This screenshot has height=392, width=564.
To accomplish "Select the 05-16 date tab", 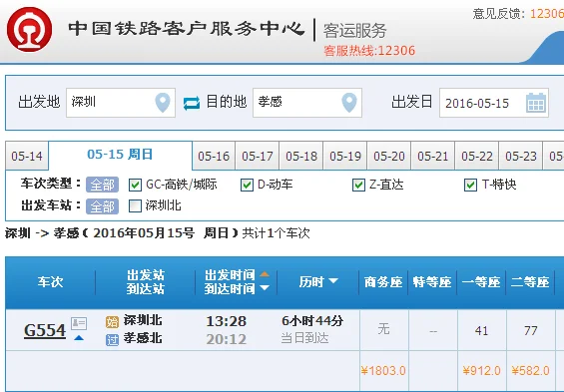I will 214,157.
